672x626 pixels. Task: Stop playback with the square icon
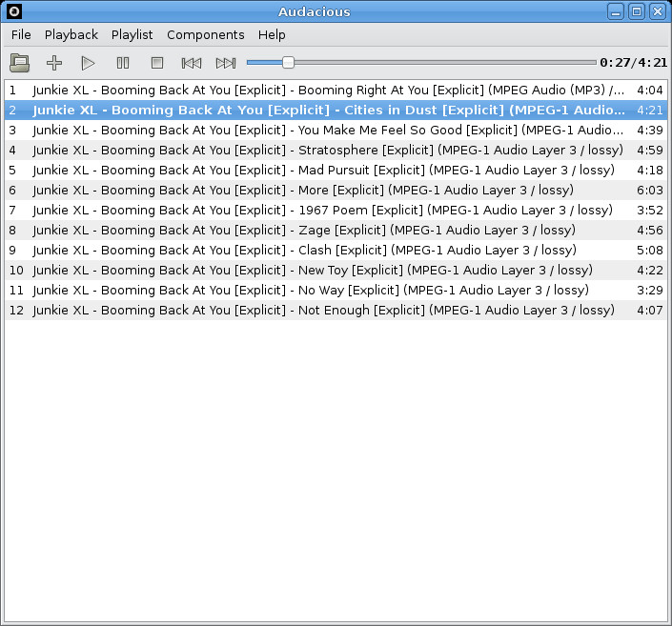[x=157, y=63]
